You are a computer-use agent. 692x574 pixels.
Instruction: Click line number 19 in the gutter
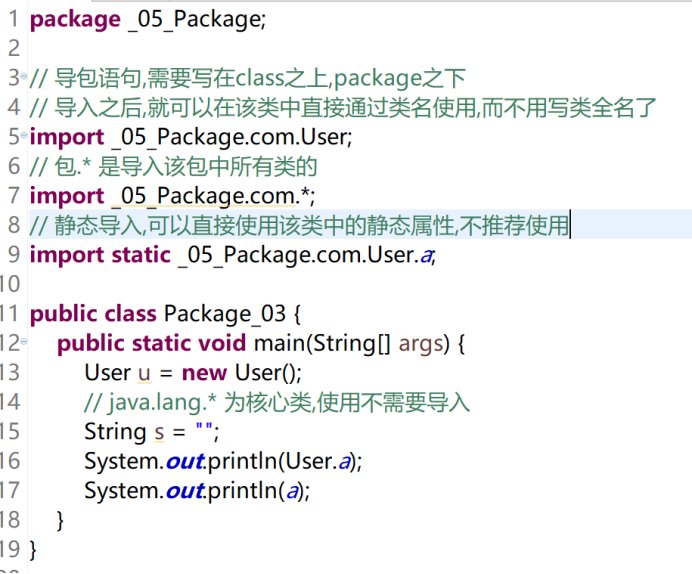(10, 549)
